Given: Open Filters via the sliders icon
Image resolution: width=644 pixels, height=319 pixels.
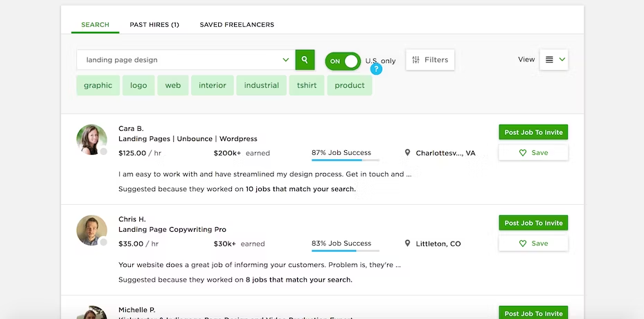Looking at the screenshot, I should pyautogui.click(x=415, y=60).
